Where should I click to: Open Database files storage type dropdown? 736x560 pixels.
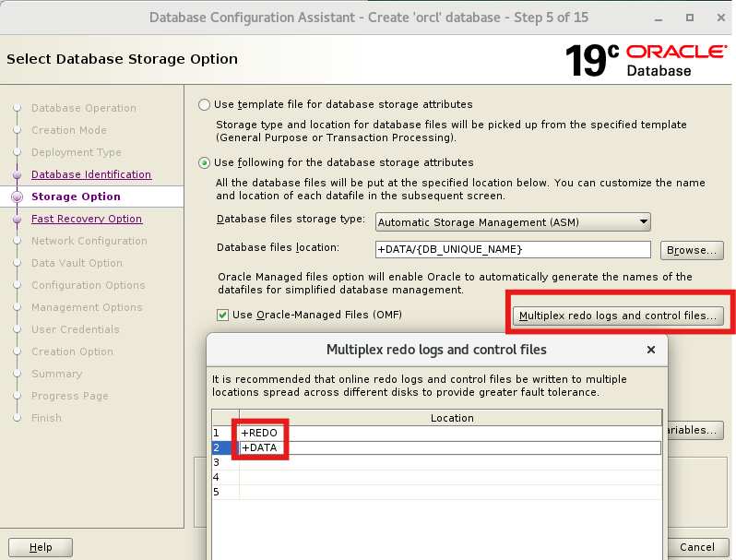click(x=513, y=222)
